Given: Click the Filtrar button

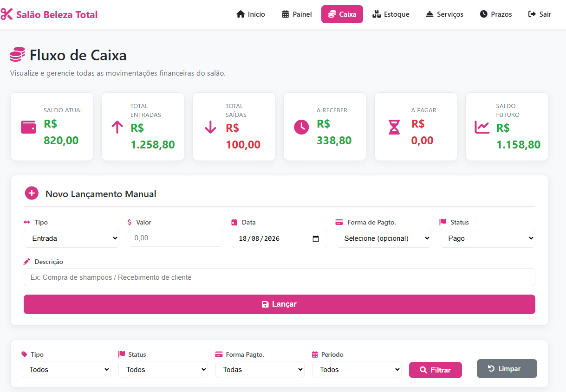Looking at the screenshot, I should point(436,370).
